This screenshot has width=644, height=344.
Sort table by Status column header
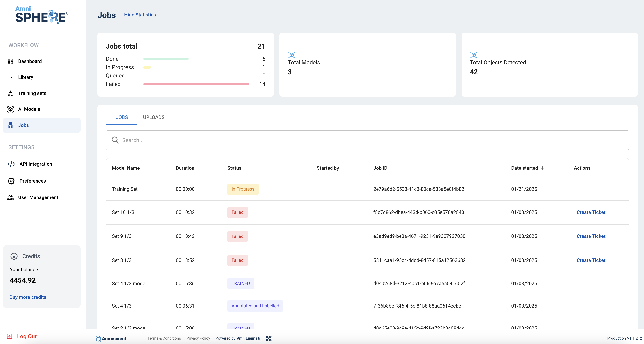(234, 168)
